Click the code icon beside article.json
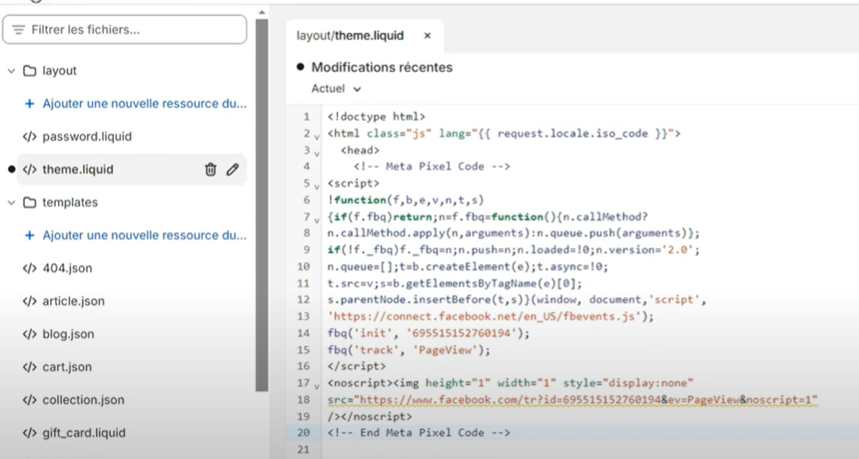The image size is (859, 459). (30, 301)
